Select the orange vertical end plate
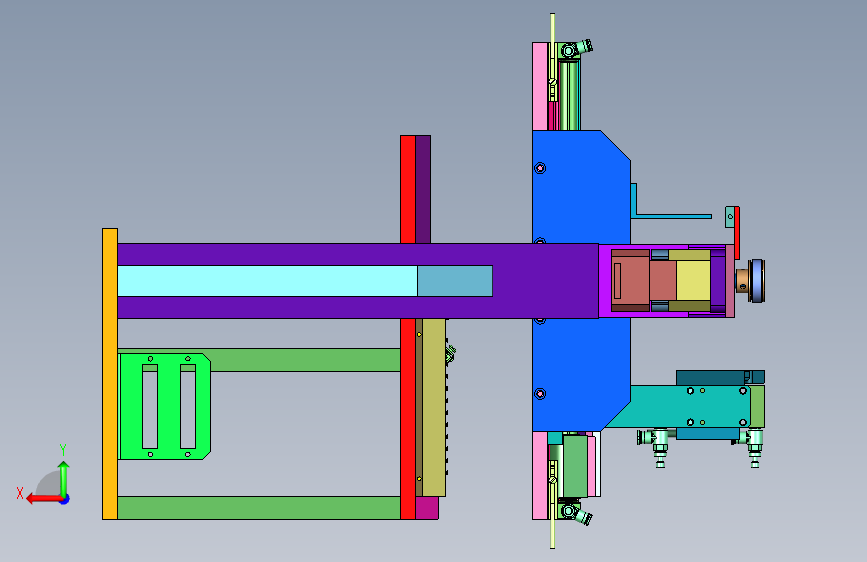 coord(110,374)
